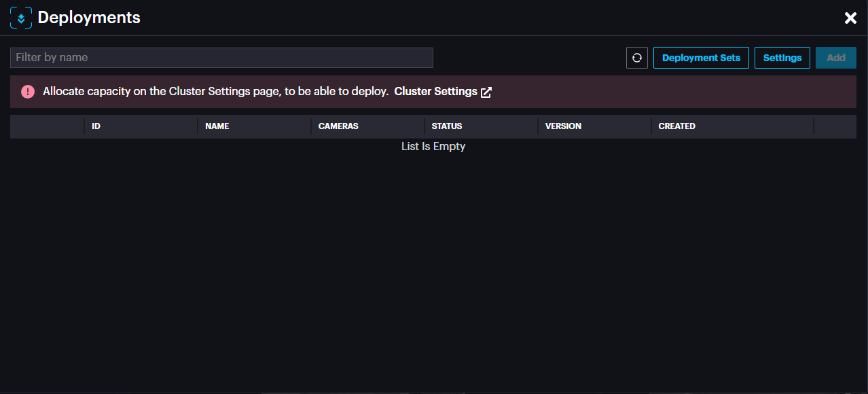The height and width of the screenshot is (394, 868).
Task: Refresh the deployments list
Action: (637, 58)
